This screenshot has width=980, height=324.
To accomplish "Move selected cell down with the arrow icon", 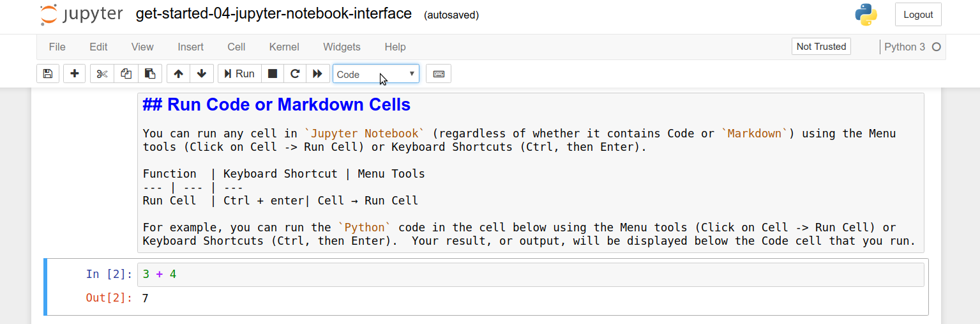I will pos(202,73).
